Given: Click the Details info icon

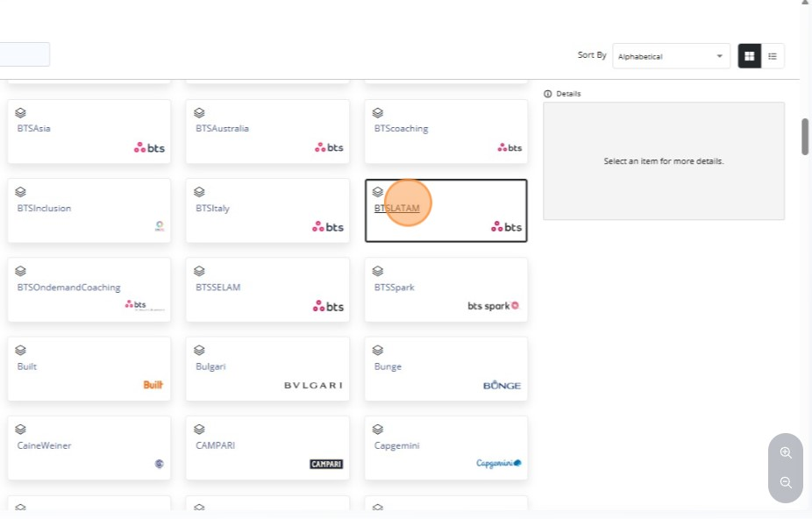Looking at the screenshot, I should tap(548, 94).
